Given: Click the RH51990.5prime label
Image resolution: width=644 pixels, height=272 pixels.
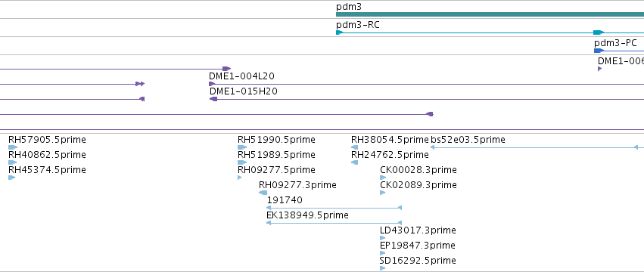Looking at the screenshot, I should pyautogui.click(x=276, y=140).
